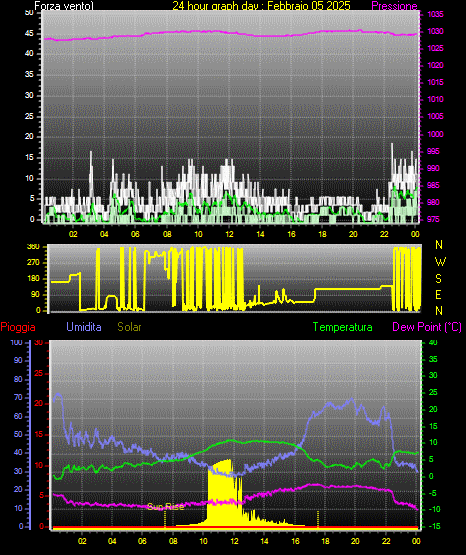The image size is (466, 555).
Task: Click the 40 temperature axis value
Action: click(433, 342)
